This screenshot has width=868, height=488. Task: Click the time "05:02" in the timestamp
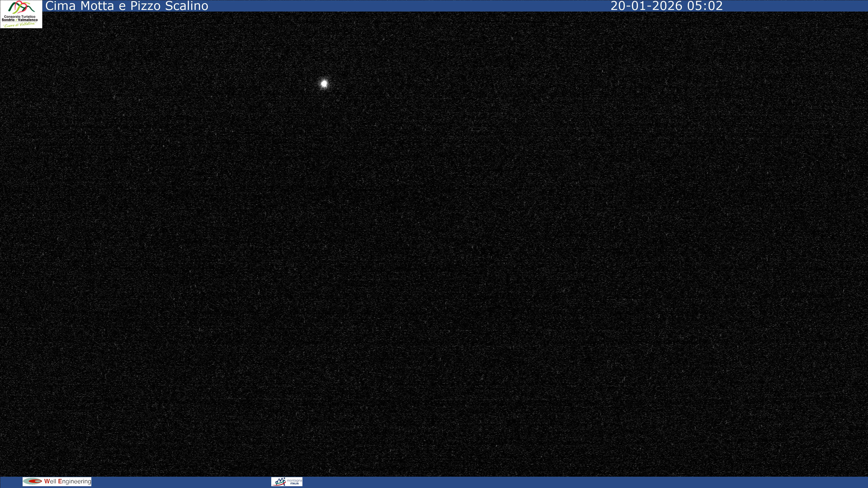[705, 6]
